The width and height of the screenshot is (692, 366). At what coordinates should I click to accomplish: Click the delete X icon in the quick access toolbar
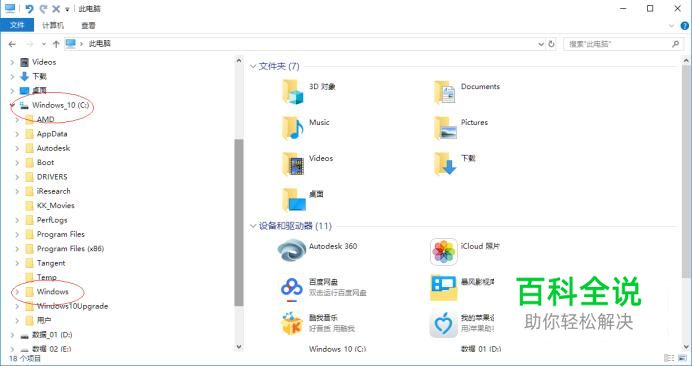(56, 8)
